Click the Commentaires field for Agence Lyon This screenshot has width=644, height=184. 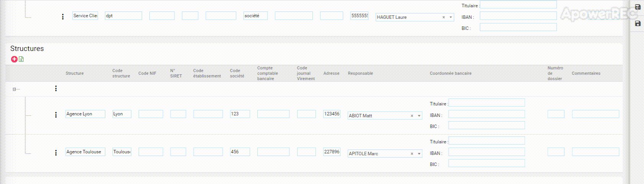point(595,114)
